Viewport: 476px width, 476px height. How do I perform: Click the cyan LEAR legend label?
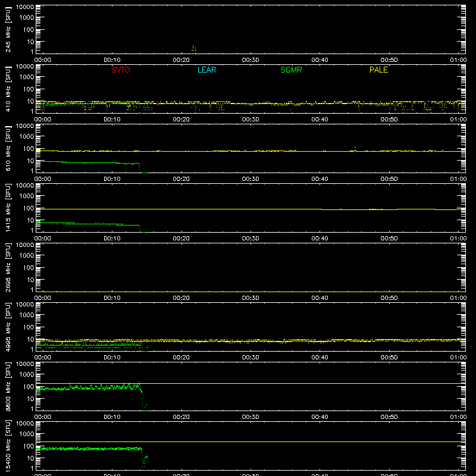tap(206, 70)
